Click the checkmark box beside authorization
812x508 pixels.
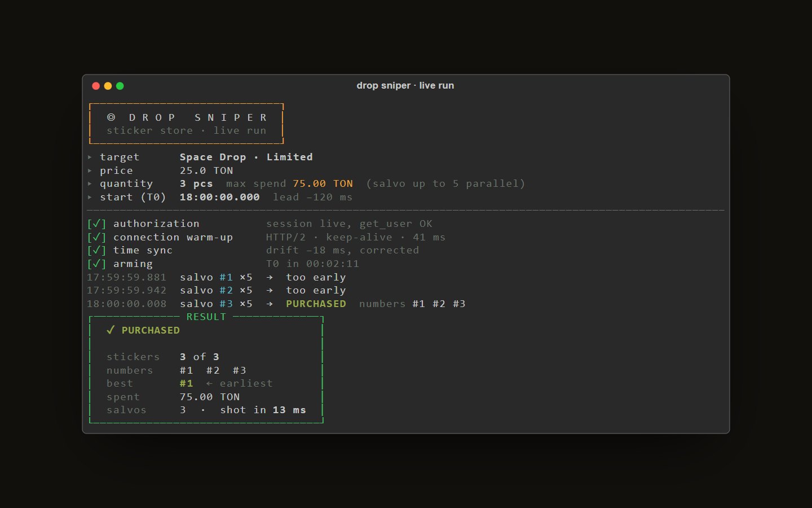96,224
